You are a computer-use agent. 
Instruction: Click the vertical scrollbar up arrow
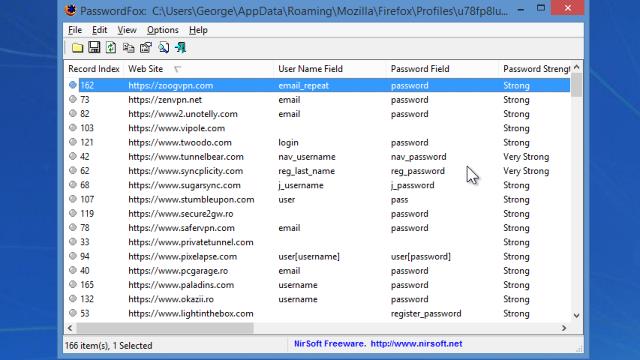click(x=576, y=67)
